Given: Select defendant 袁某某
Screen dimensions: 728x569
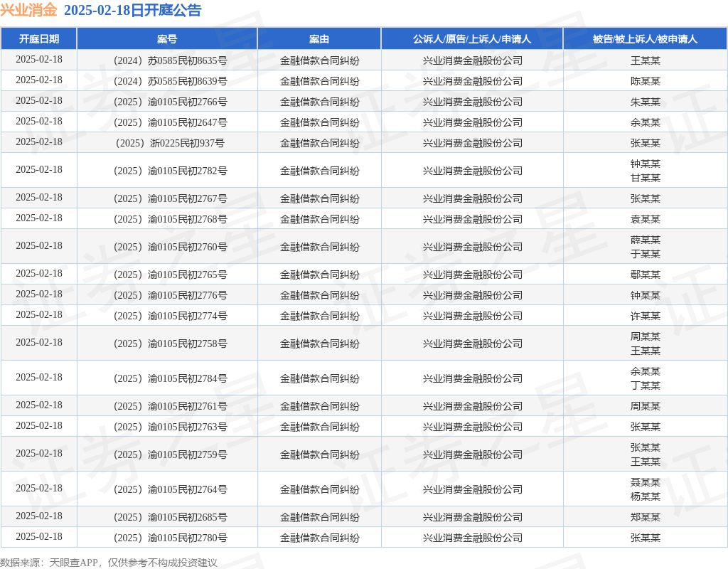Looking at the screenshot, I should [x=646, y=219].
